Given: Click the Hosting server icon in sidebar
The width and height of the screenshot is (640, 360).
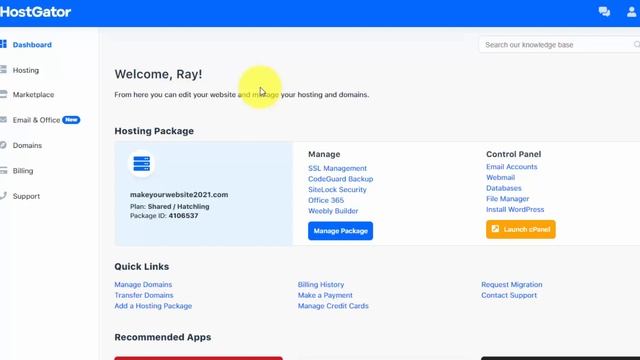Looking at the screenshot, I should 3,69.
